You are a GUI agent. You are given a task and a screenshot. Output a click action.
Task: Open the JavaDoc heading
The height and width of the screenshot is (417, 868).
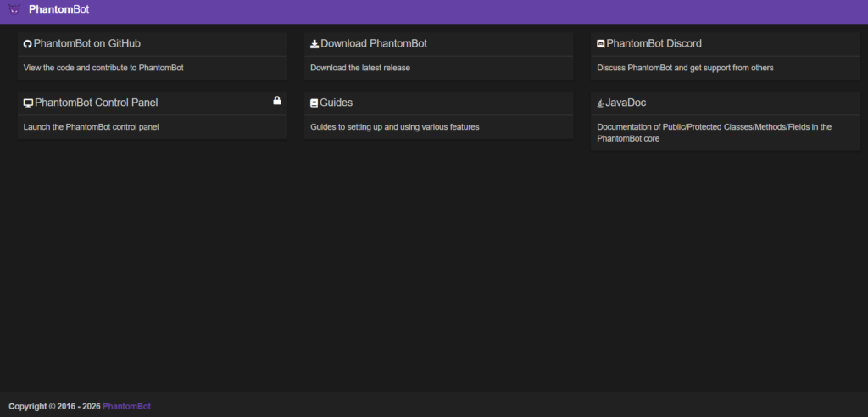[x=626, y=103]
